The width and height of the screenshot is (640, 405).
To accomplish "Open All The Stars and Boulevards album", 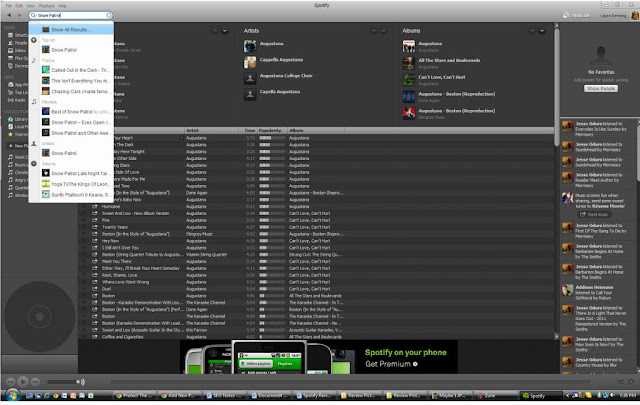I will pos(449,60).
